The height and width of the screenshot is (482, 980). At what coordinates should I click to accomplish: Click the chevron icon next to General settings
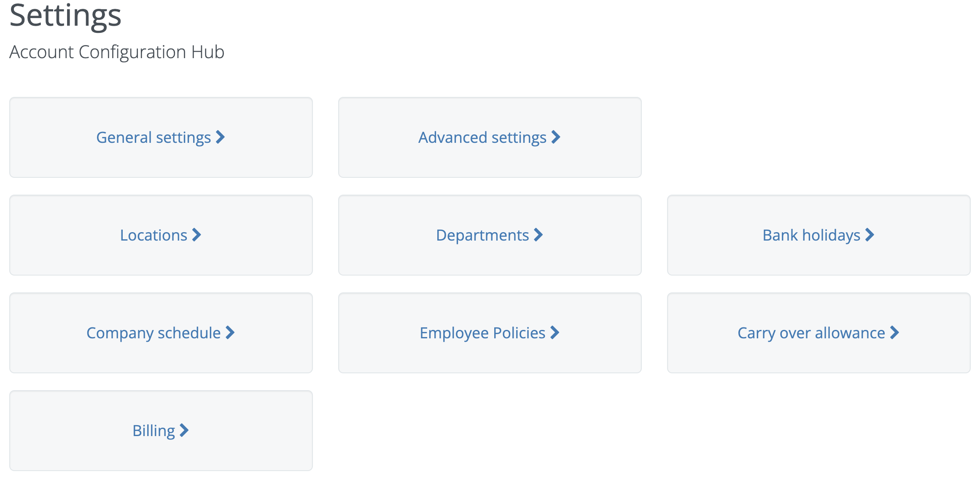pyautogui.click(x=220, y=137)
